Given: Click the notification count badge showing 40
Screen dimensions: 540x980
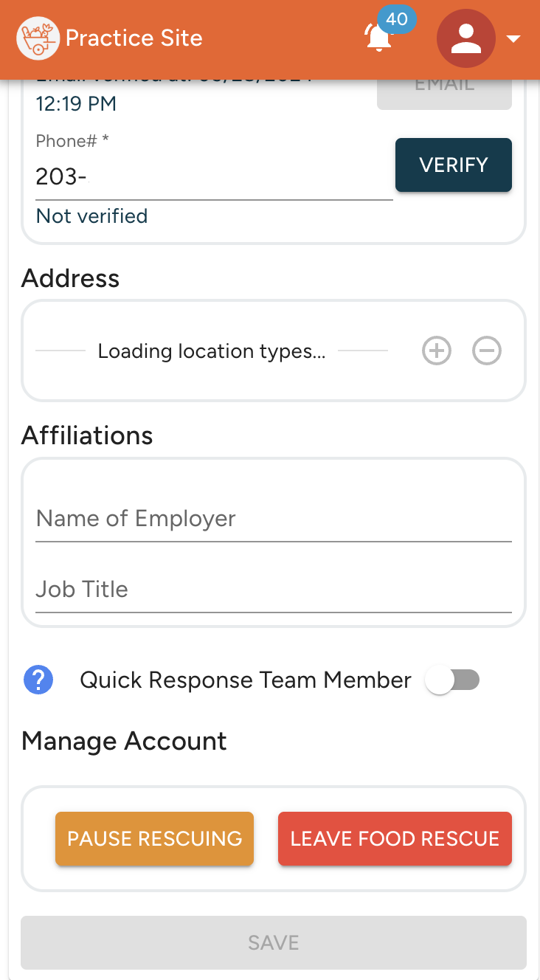Looking at the screenshot, I should pos(397,20).
